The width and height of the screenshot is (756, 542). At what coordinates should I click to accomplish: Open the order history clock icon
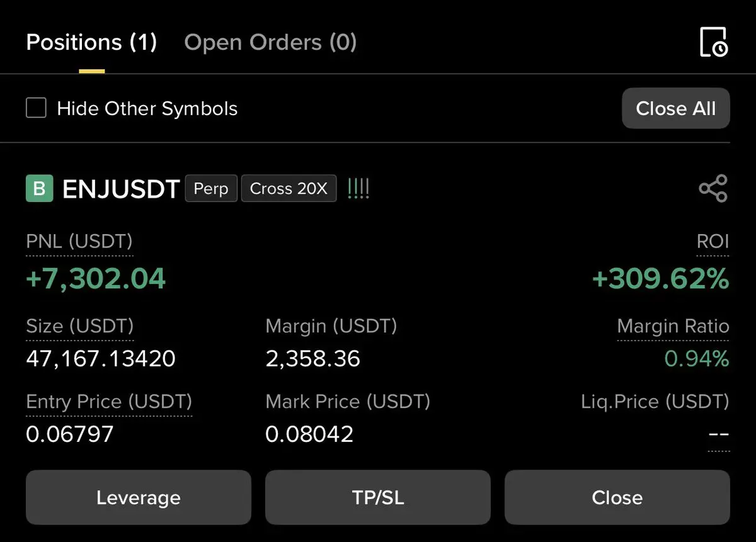click(x=714, y=42)
